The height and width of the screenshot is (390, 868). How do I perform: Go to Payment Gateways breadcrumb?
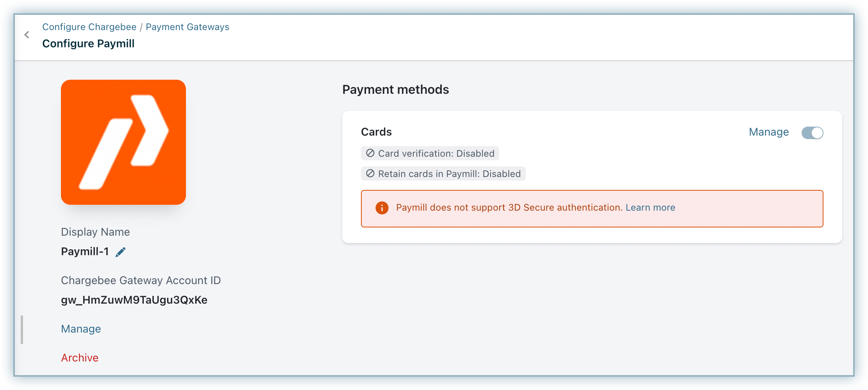coord(188,27)
